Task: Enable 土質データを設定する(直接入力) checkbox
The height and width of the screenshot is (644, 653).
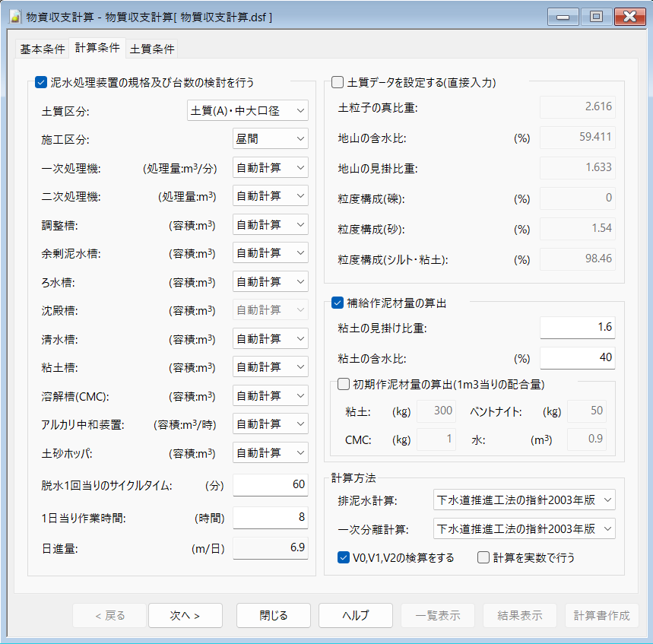Action: tap(338, 82)
